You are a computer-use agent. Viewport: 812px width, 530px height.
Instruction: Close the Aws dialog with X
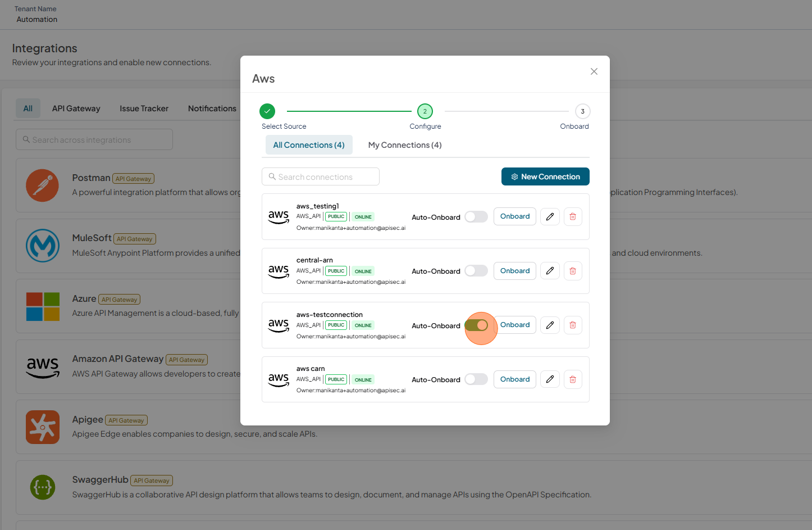(x=594, y=71)
